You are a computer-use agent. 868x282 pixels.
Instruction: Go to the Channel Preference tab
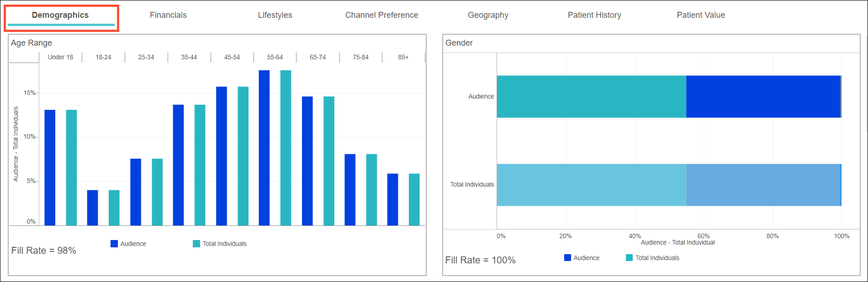381,16
